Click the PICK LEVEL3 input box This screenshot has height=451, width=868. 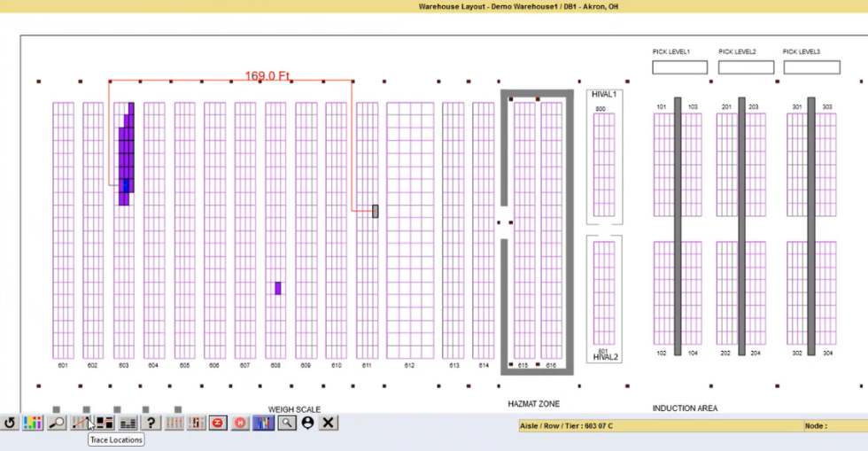point(811,67)
